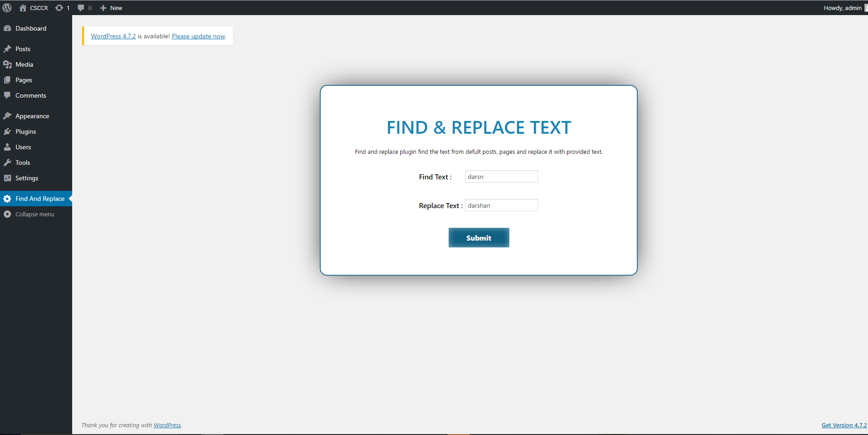868x435 pixels.
Task: Click the Posts pushpin icon
Action: click(x=7, y=49)
